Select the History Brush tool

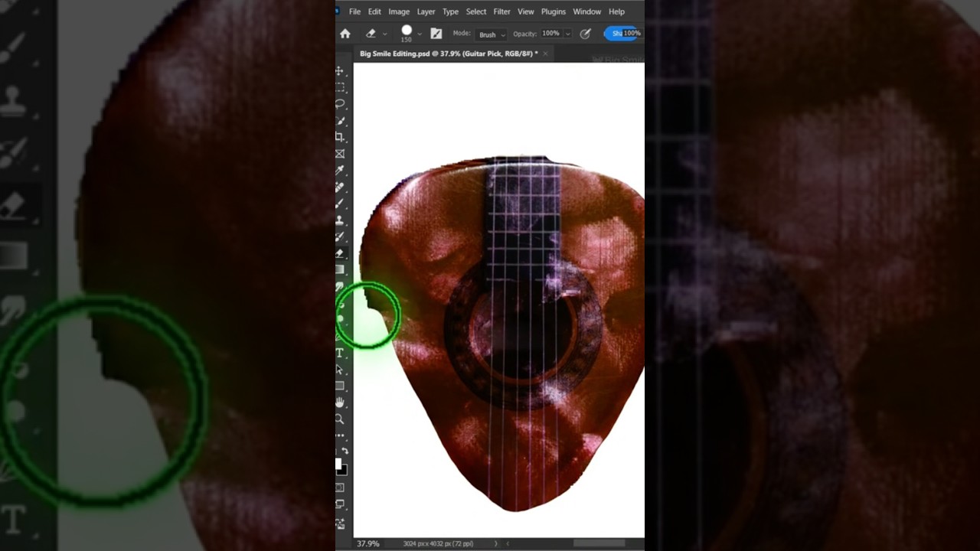pos(340,236)
